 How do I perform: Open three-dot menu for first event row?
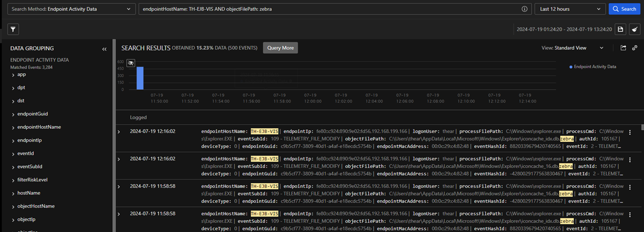[629, 133]
